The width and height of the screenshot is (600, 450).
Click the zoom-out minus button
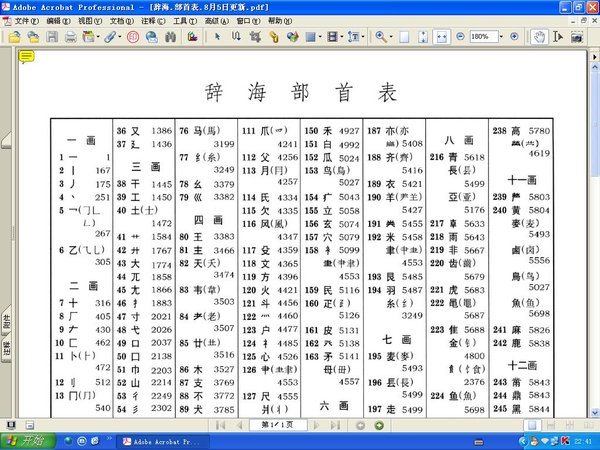pos(461,37)
